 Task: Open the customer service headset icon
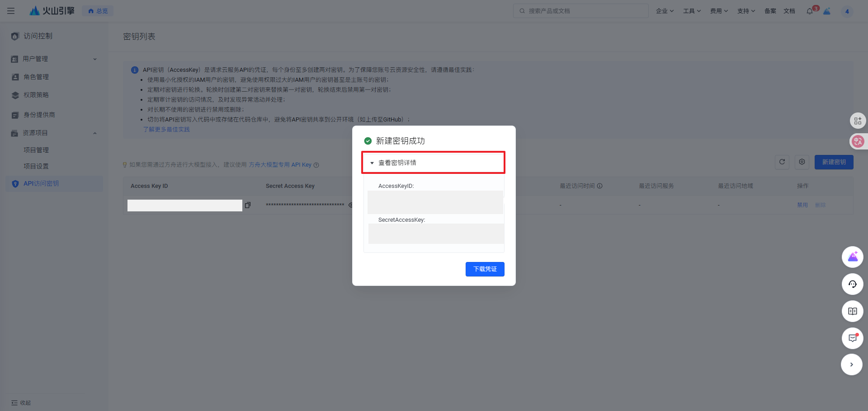pos(852,284)
